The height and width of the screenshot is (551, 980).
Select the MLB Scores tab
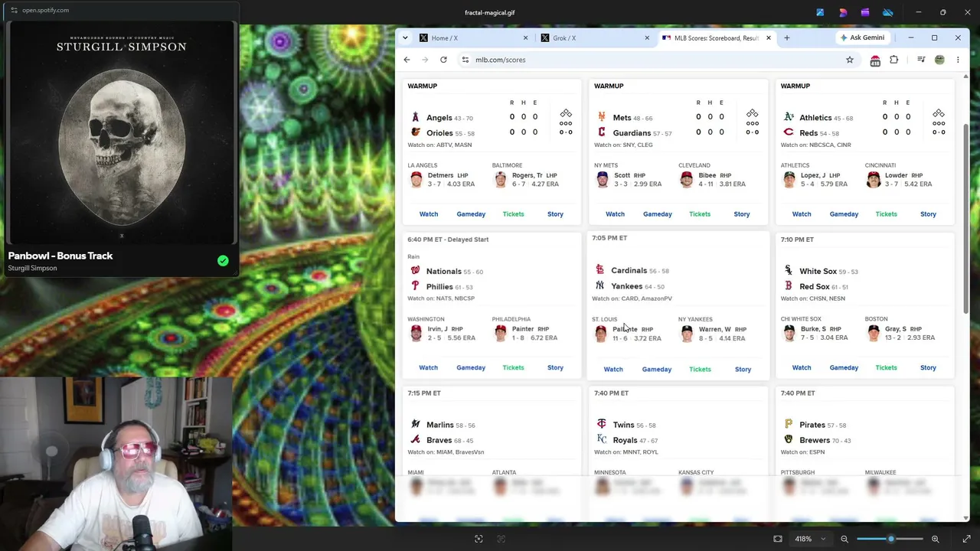[x=716, y=37]
